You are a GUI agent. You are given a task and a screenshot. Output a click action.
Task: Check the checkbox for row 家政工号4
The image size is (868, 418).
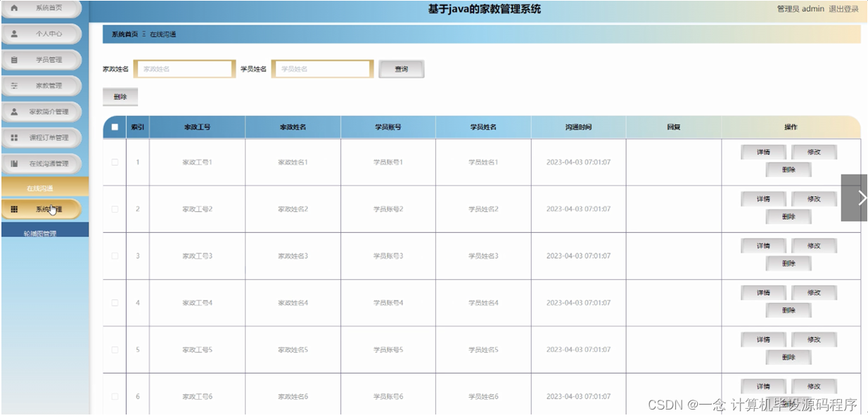tap(115, 303)
